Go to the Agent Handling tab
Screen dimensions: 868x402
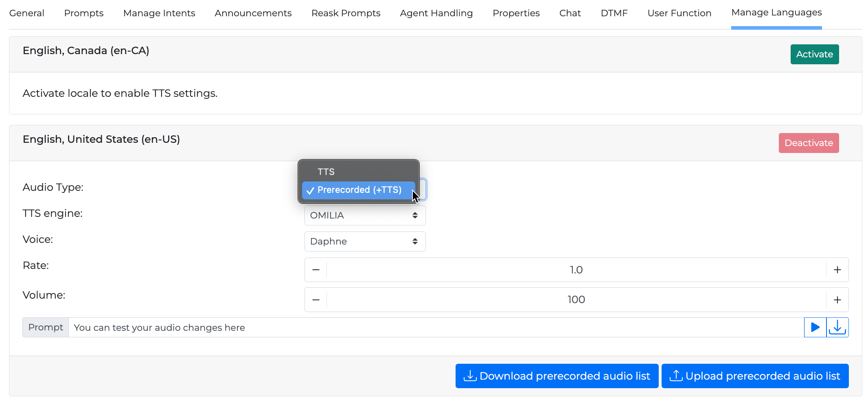click(x=436, y=13)
